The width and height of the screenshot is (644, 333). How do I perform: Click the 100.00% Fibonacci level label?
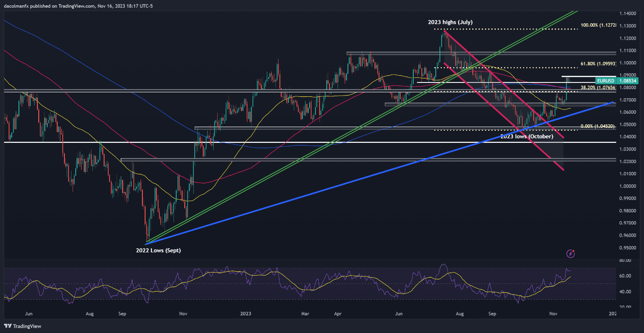click(x=598, y=25)
